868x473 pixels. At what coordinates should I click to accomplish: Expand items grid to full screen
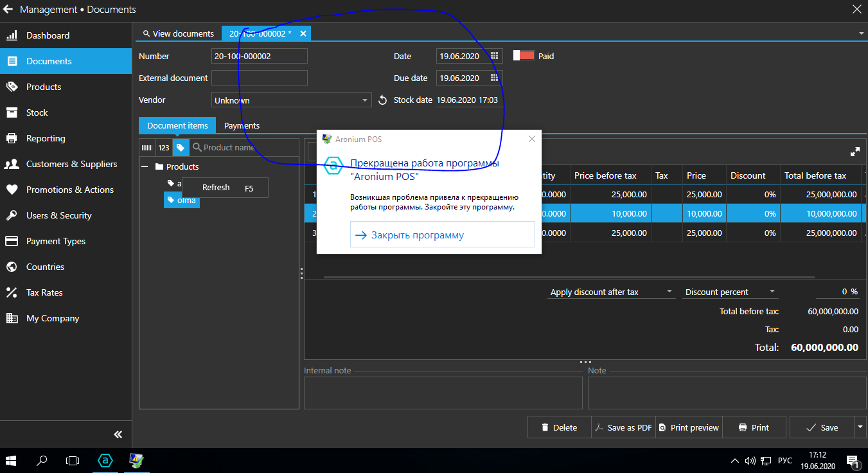[855, 152]
